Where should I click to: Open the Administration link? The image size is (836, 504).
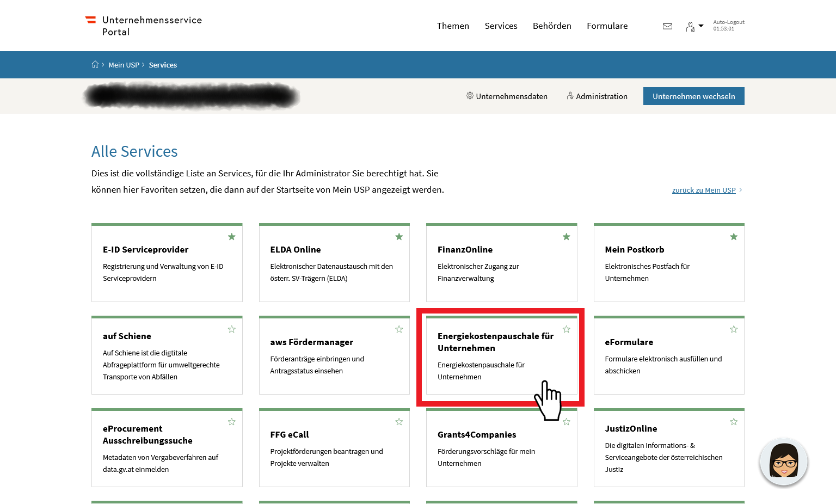click(x=597, y=96)
